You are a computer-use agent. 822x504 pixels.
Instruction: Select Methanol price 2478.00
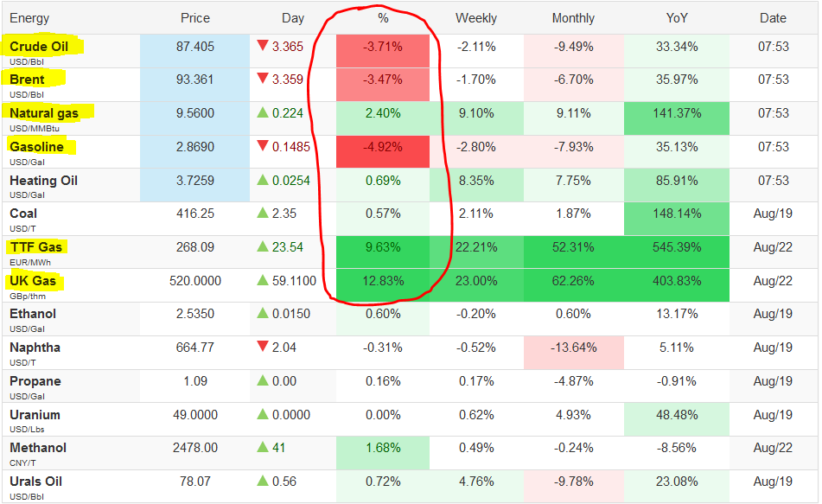[x=195, y=448]
